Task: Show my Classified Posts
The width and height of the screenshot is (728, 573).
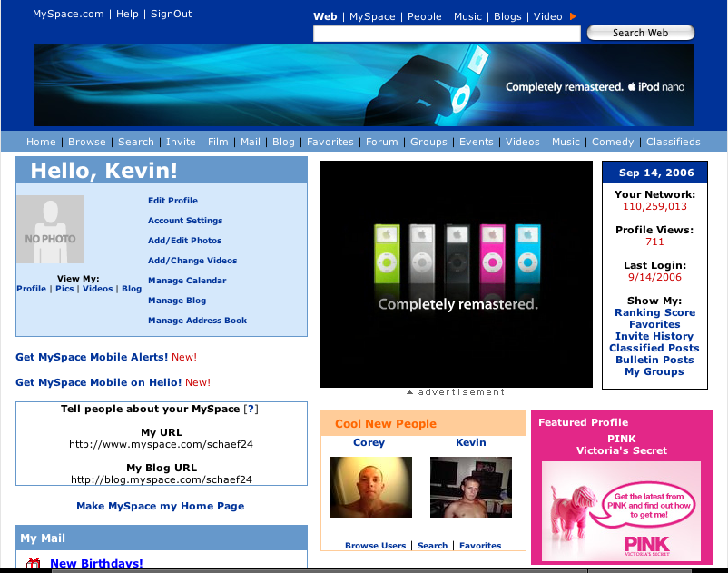Action: pos(654,349)
